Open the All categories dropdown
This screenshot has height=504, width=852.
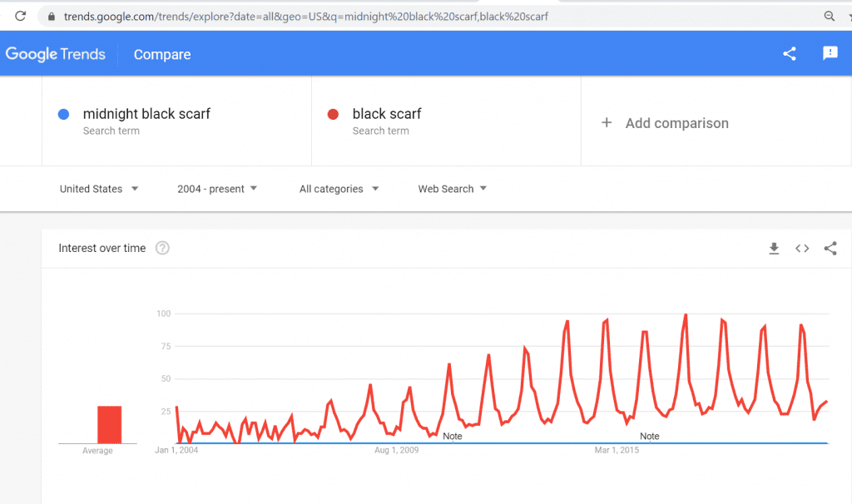pyautogui.click(x=338, y=189)
